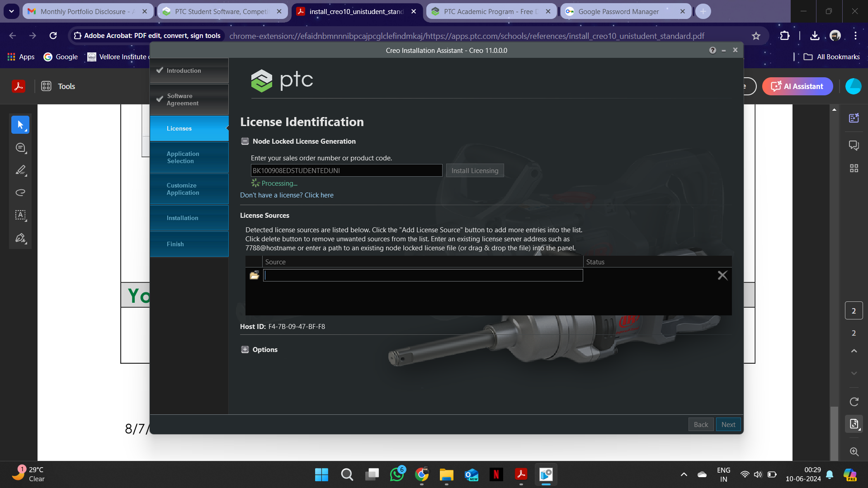Open the browse folder icon for license sources
The image size is (868, 488).
254,275
